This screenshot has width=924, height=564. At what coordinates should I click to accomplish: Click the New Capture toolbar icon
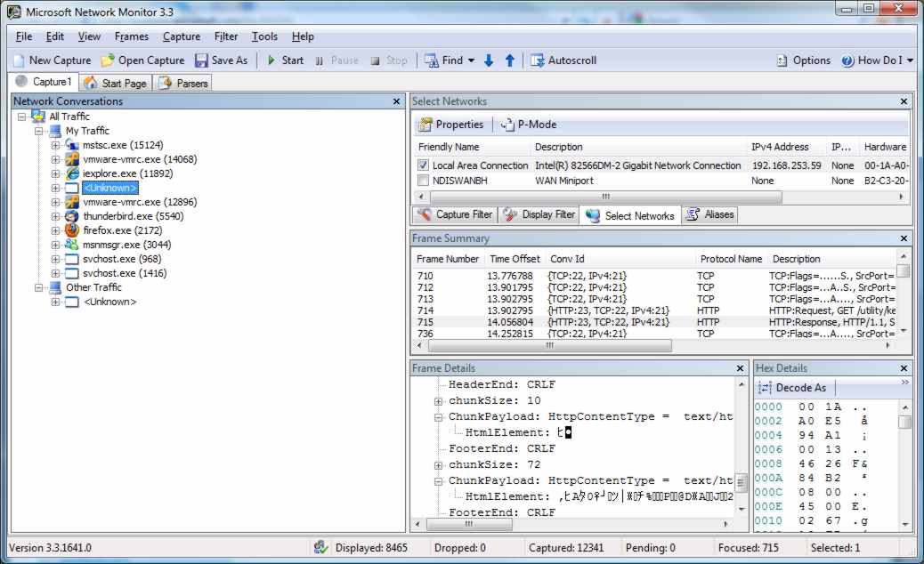(x=20, y=60)
